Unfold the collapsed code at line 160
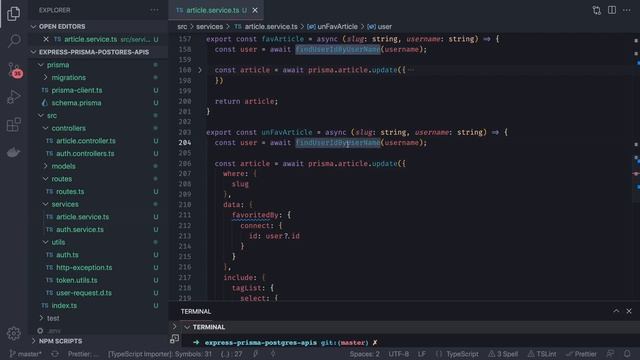 [x=200, y=70]
